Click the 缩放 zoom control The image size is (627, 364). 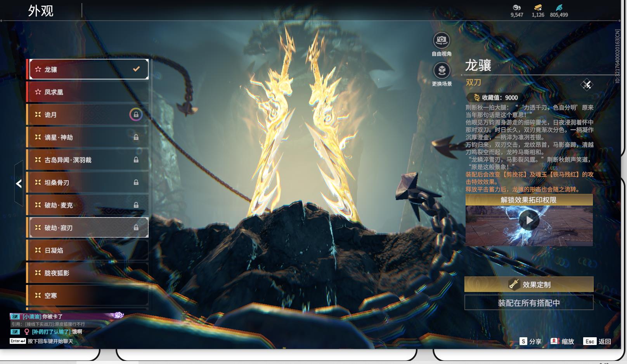[x=562, y=341]
